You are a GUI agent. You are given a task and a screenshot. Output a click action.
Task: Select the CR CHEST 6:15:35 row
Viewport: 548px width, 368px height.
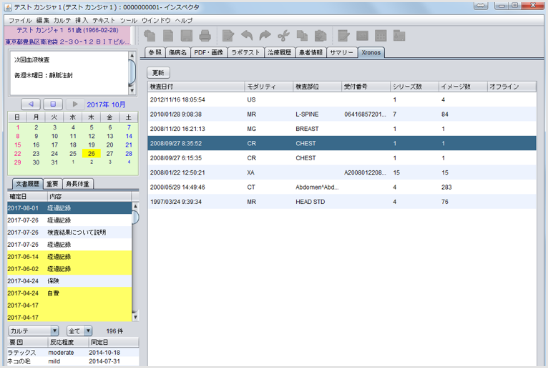click(x=342, y=158)
